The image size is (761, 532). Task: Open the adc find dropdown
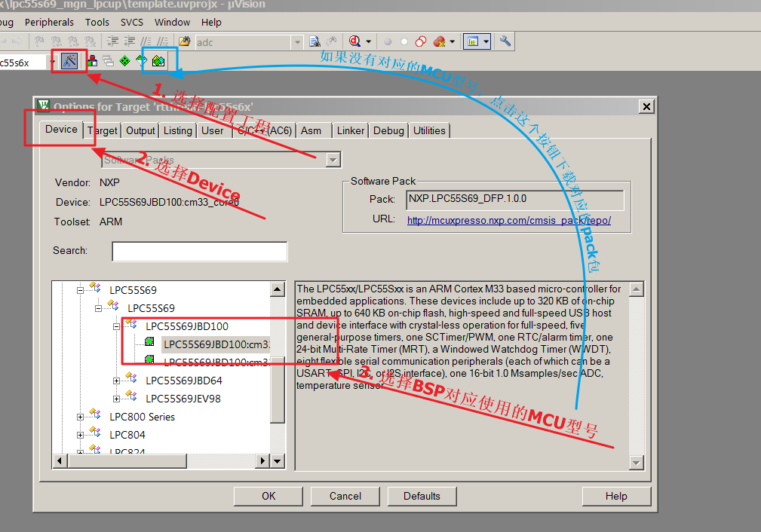pyautogui.click(x=297, y=42)
